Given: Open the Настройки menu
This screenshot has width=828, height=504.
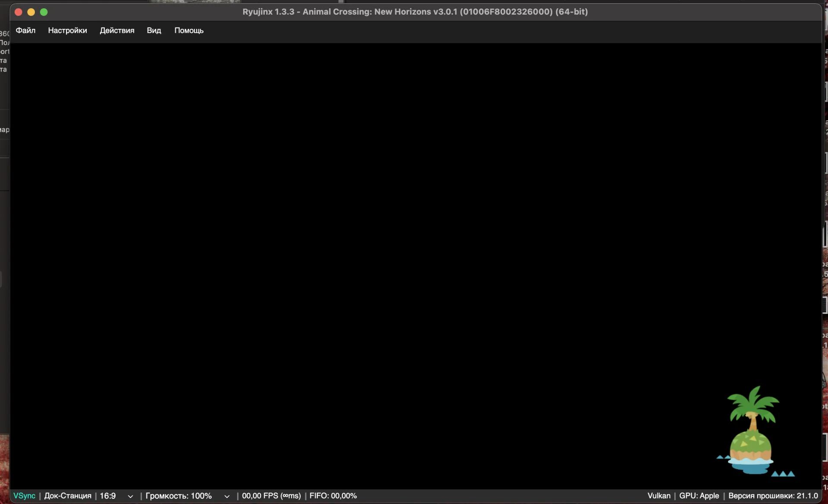Looking at the screenshot, I should pyautogui.click(x=67, y=31).
